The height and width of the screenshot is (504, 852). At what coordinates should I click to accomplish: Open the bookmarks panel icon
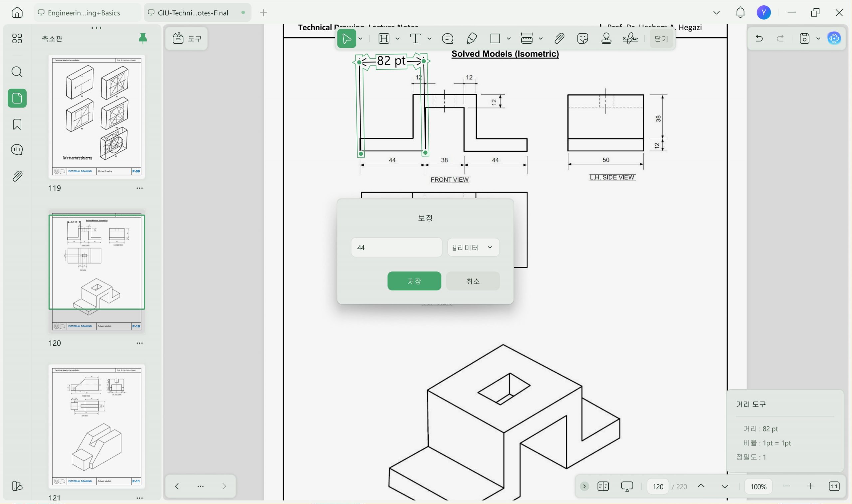17,124
